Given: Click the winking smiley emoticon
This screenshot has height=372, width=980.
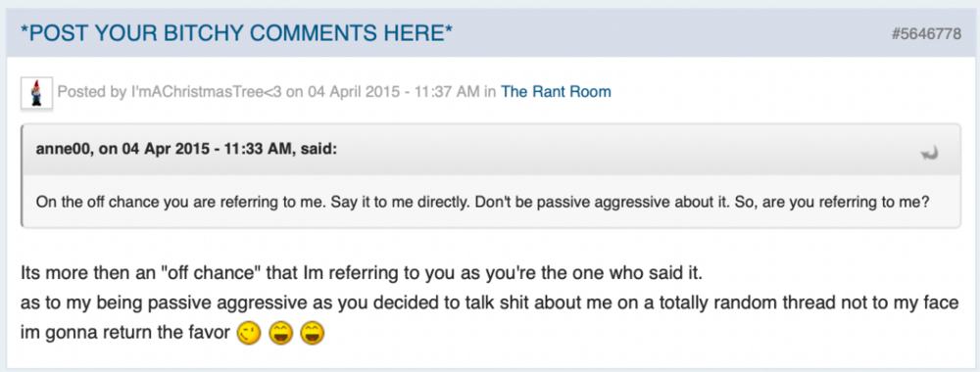Looking at the screenshot, I should click(x=248, y=334).
